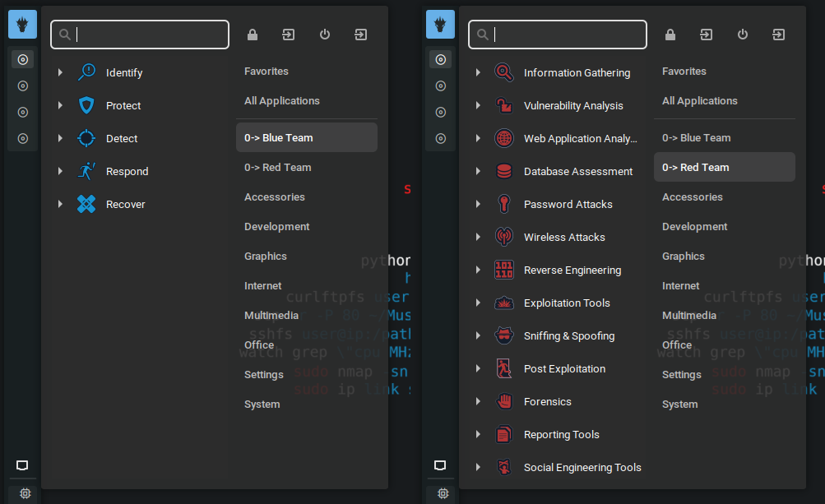This screenshot has height=504, width=825.
Task: Click the Sniffing & Spoofing icon
Action: (504, 335)
